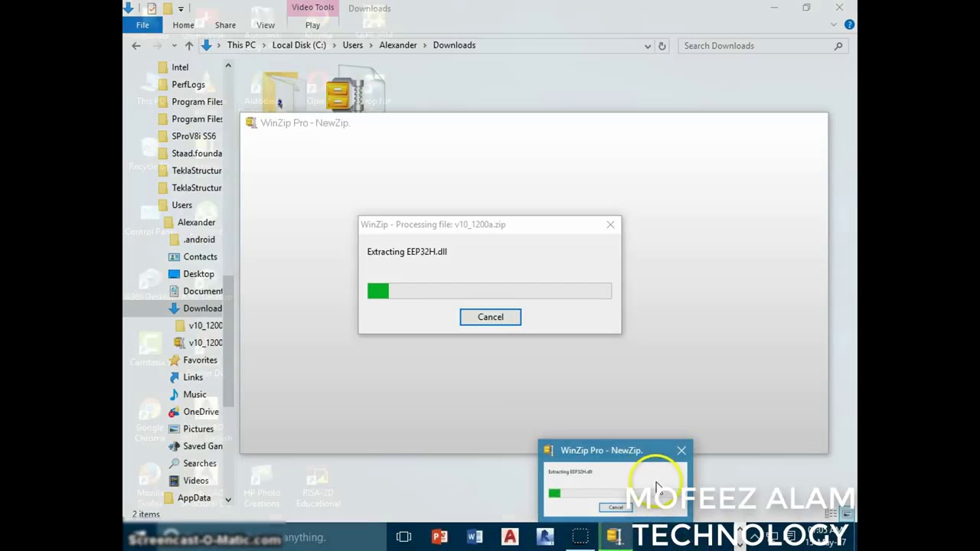
Task: Click New Folder icon in quick access toolbar
Action: (166, 8)
